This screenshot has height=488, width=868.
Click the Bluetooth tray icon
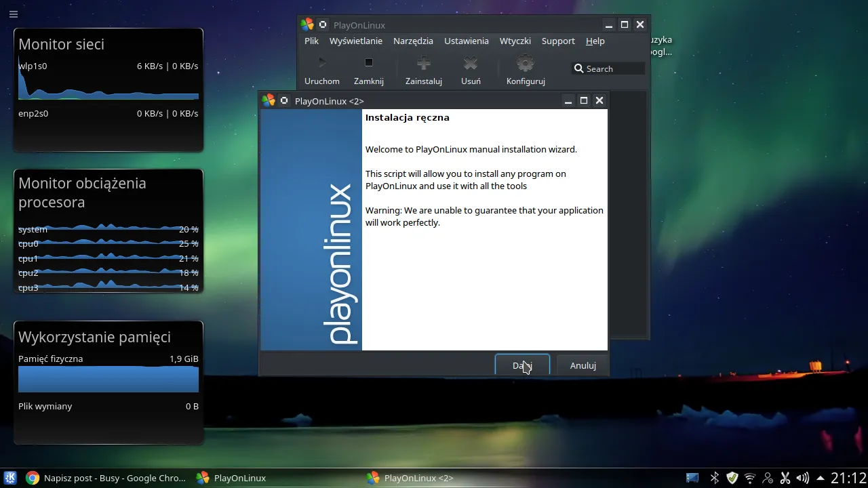tap(714, 478)
